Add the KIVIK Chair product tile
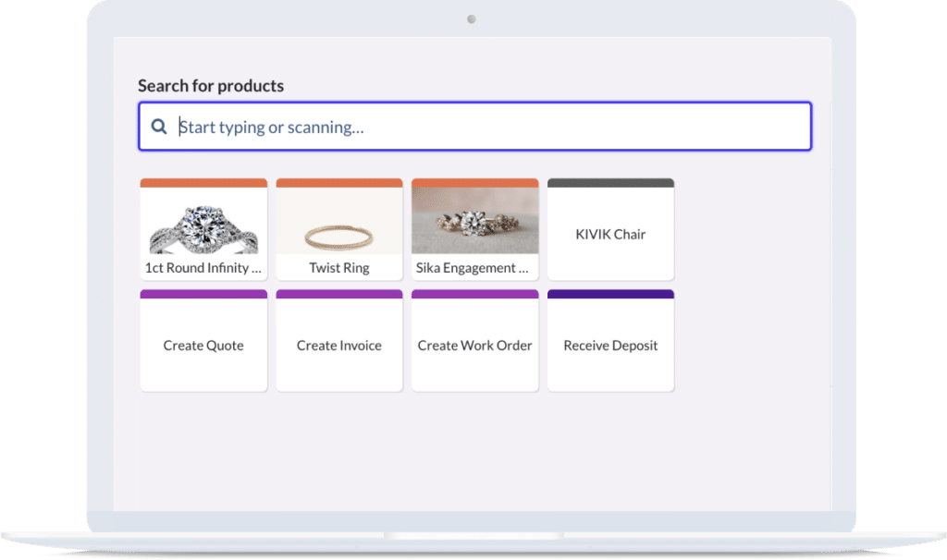 [x=610, y=235]
